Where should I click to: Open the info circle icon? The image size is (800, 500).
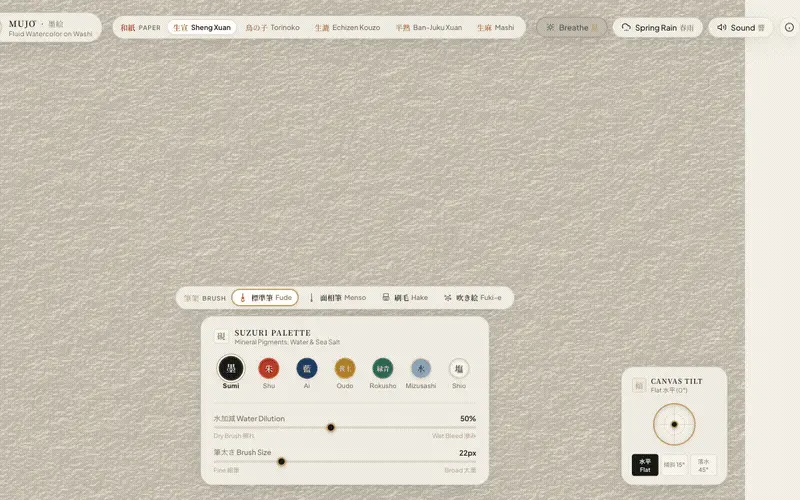[x=789, y=28]
